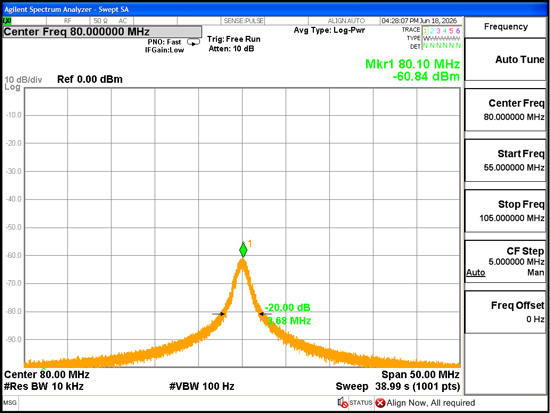Click the Ref 0.00 dBm label
This screenshot has width=550, height=413.
coord(90,79)
